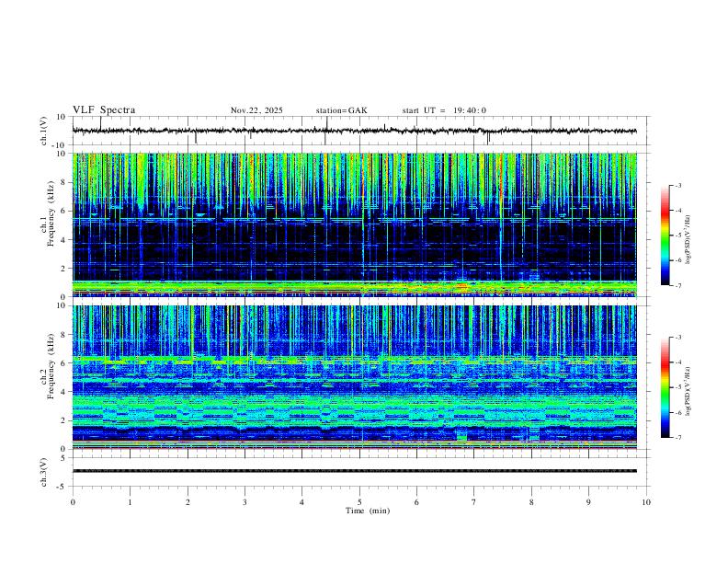Click time axis tick label "7"

474,502
